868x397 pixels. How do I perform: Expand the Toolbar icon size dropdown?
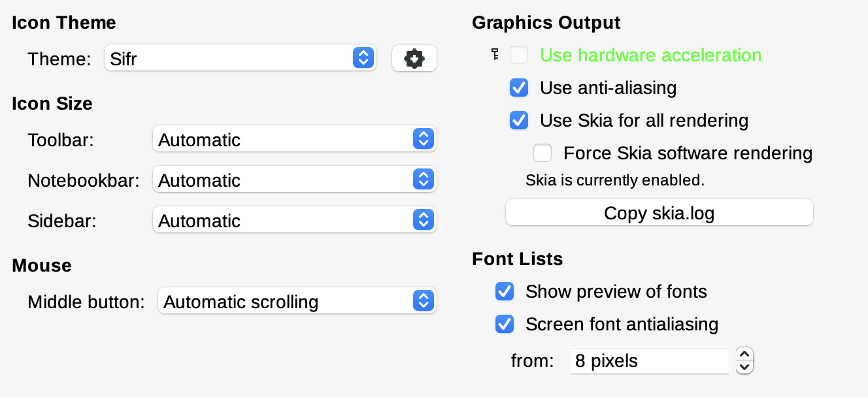click(x=295, y=139)
